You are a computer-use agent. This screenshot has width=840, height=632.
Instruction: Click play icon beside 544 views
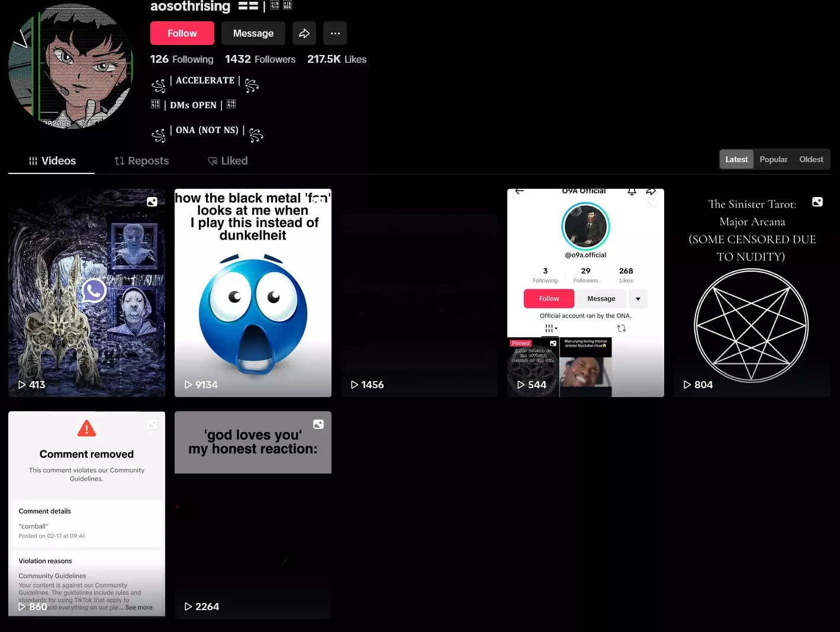tap(521, 385)
